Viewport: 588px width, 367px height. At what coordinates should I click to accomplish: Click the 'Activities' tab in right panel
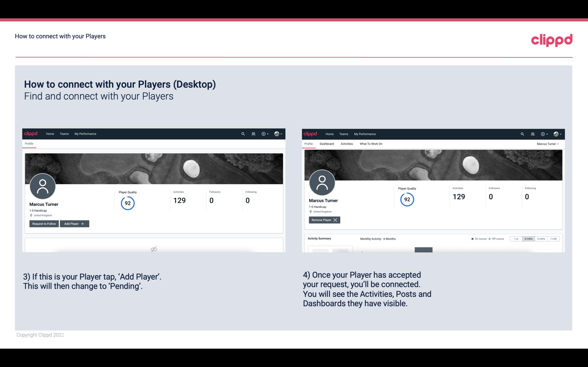coord(347,144)
